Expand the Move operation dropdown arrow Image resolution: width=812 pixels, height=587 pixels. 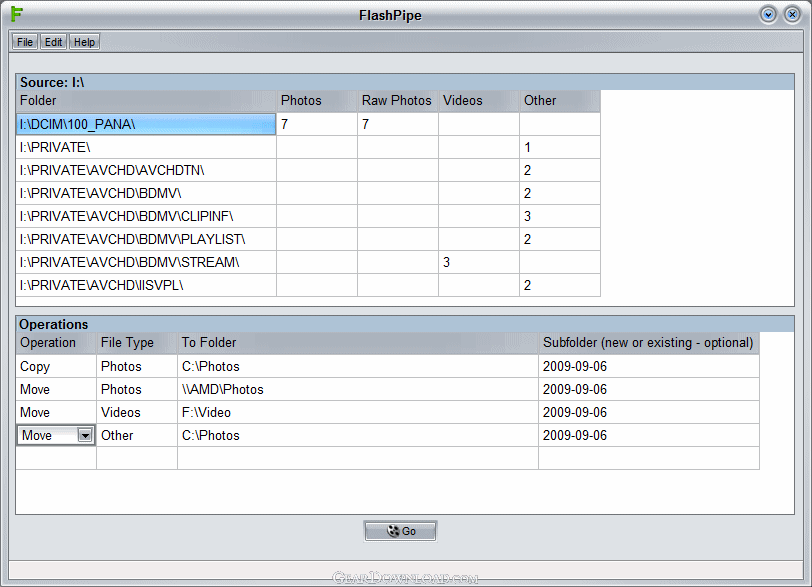click(x=85, y=435)
